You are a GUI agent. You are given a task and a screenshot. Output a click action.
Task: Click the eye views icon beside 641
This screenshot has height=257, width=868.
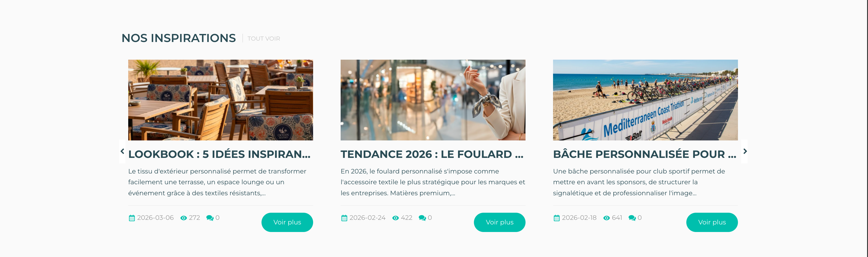[606, 218]
